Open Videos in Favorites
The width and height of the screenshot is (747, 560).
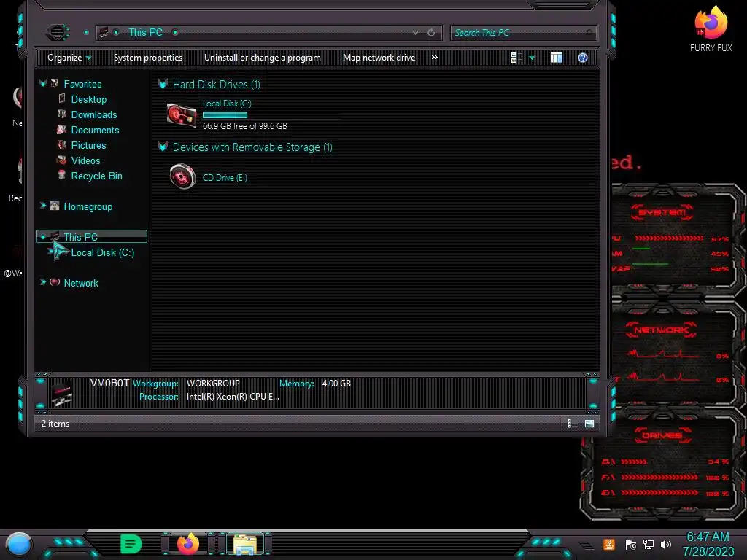tap(85, 160)
